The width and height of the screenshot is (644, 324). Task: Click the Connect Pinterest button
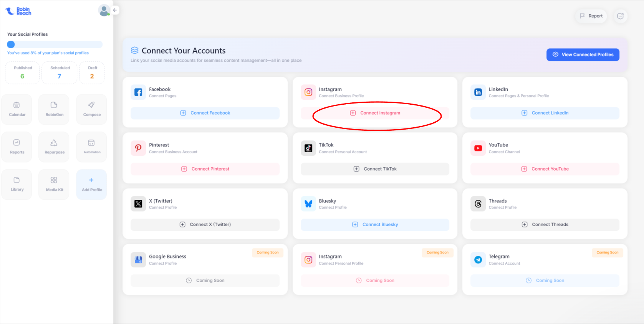click(x=205, y=169)
